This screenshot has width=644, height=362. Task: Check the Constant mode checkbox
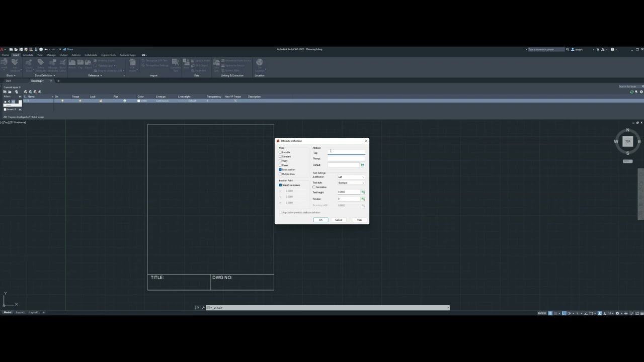coord(280,156)
